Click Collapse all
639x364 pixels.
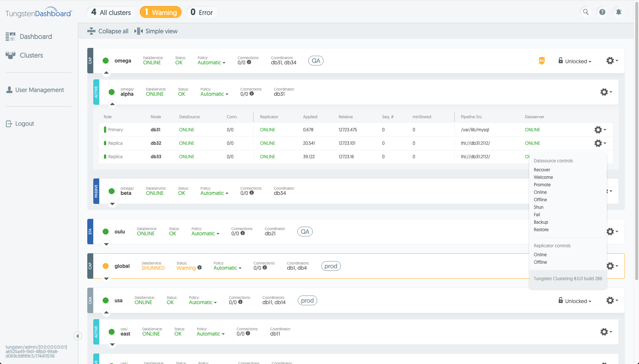click(x=108, y=31)
